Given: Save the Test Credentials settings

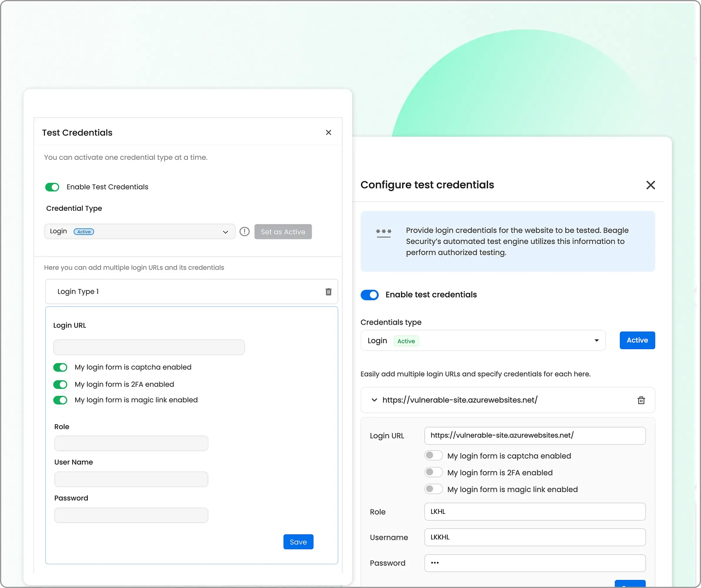Looking at the screenshot, I should 298,542.
